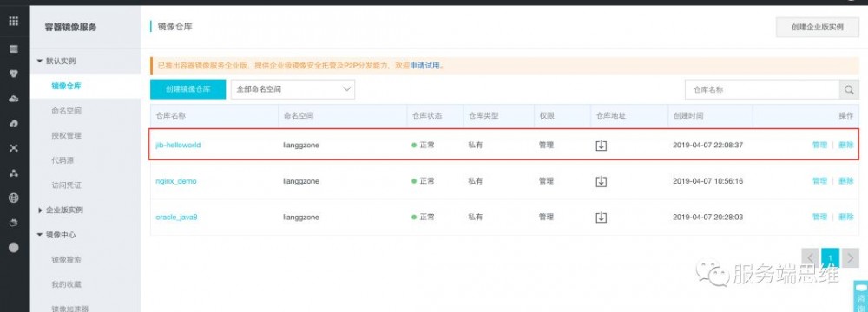This screenshot has width=868, height=312.
Task: Click 删除 for oracle_java8
Action: coord(845,217)
